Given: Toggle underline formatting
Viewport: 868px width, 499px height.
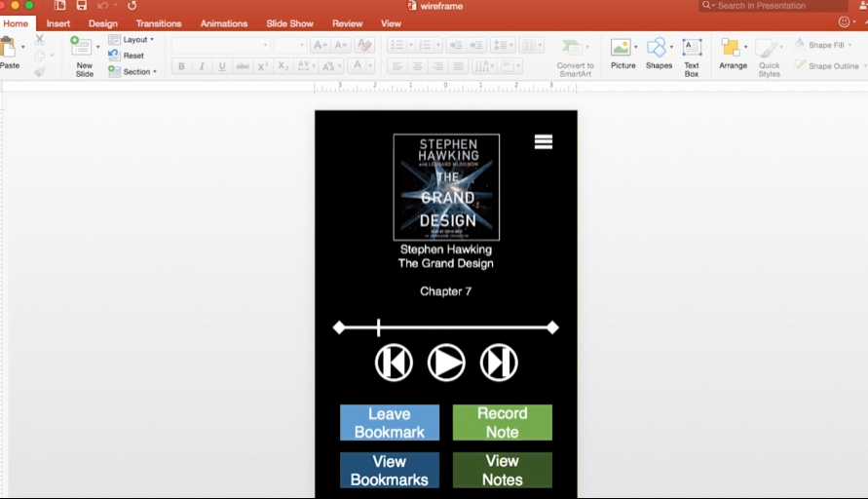Looking at the screenshot, I should [222, 66].
